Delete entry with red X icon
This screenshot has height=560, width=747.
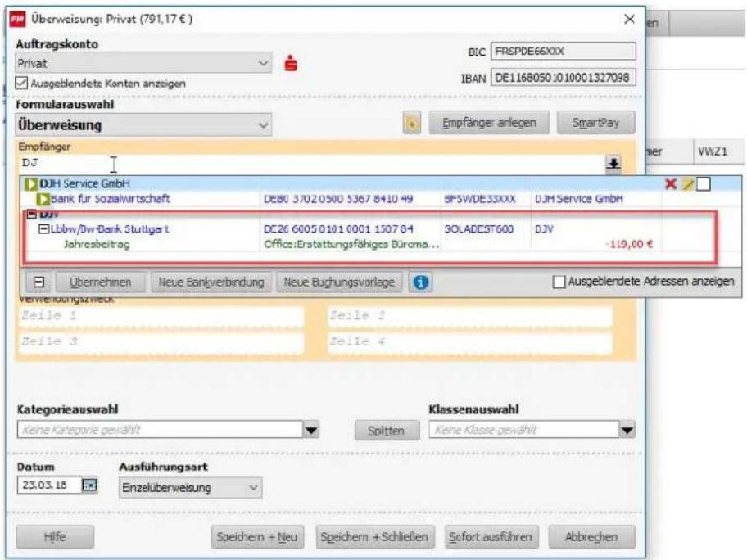670,184
